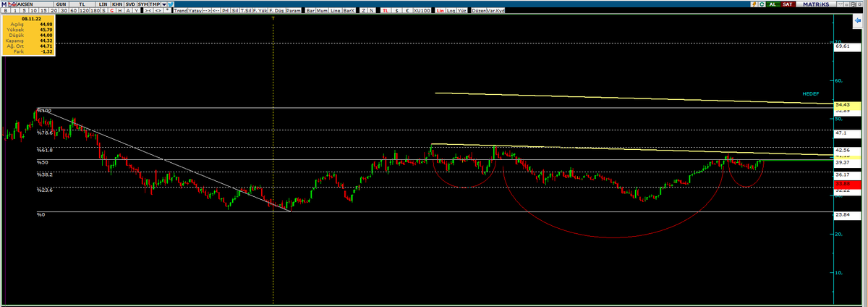The height and width of the screenshot is (307, 868).
Task: Click the N toolbar button
Action: [x=372, y=11]
